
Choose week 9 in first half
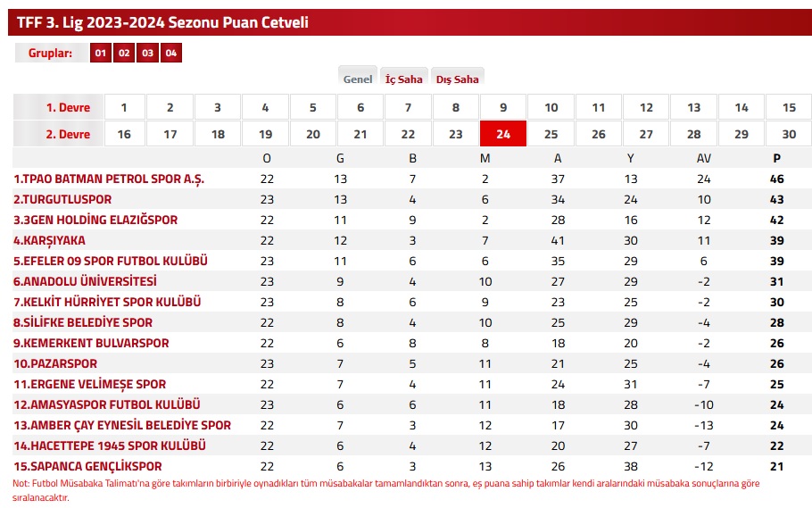click(x=503, y=107)
